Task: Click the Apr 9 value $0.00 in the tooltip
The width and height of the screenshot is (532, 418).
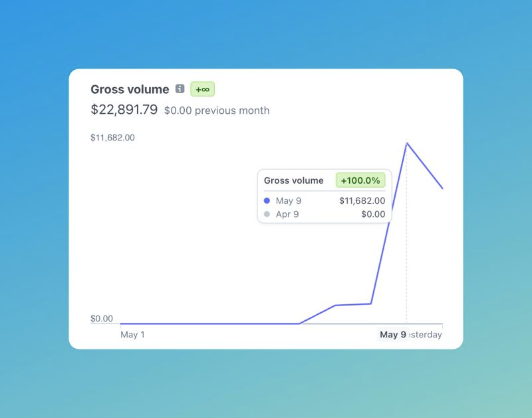Action: pos(372,214)
